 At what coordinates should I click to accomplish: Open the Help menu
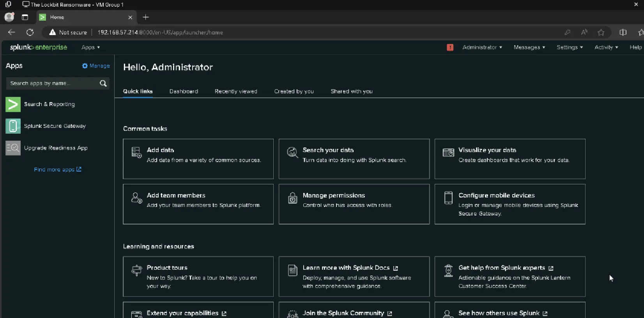pyautogui.click(x=635, y=47)
